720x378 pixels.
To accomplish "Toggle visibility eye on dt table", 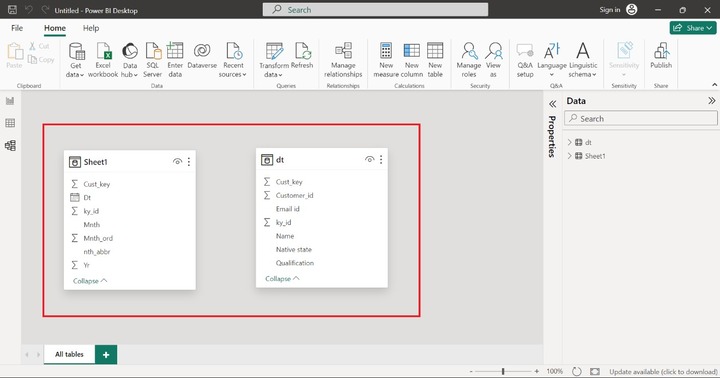I will pos(369,159).
